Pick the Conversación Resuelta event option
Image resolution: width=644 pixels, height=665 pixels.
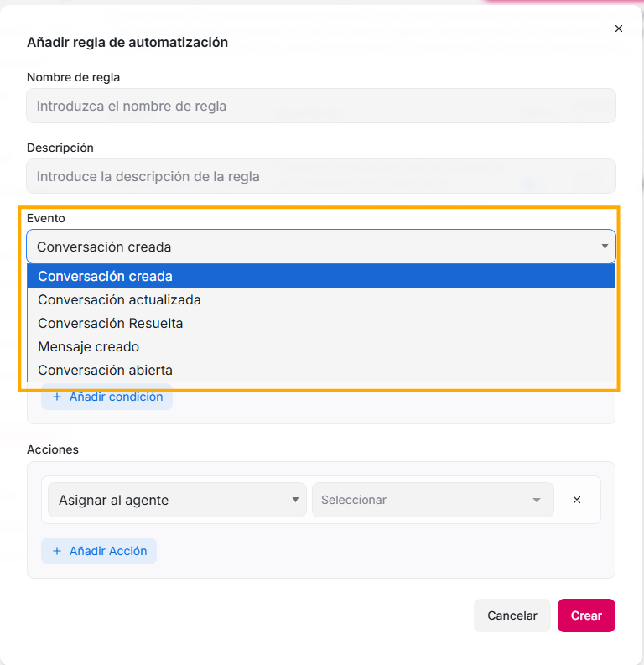point(321,323)
